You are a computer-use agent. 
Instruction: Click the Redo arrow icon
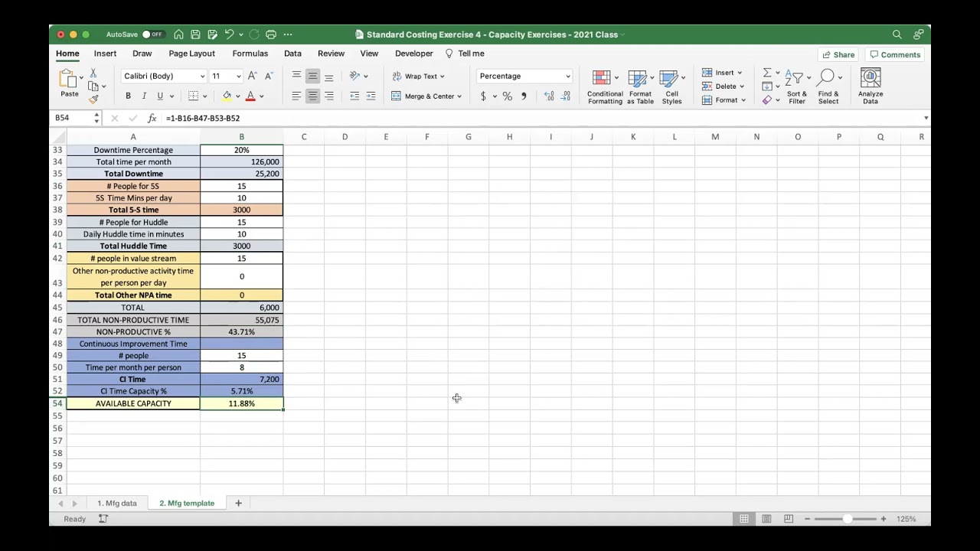click(254, 34)
